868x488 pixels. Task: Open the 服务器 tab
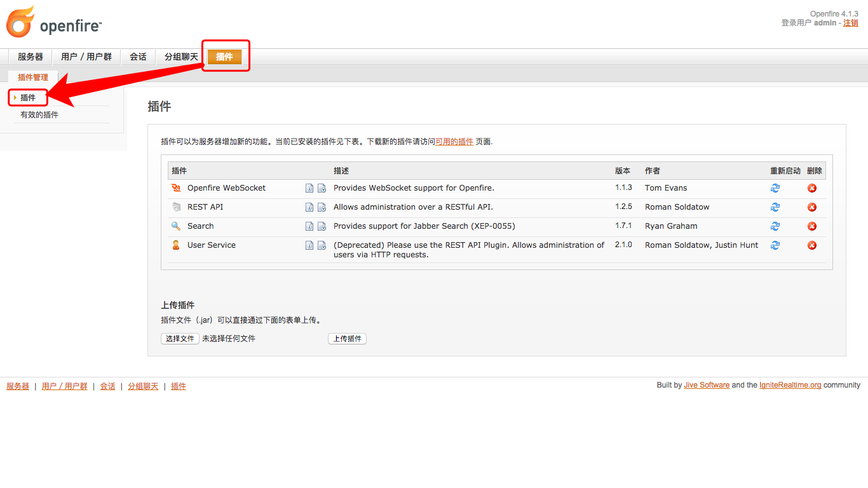pyautogui.click(x=31, y=57)
